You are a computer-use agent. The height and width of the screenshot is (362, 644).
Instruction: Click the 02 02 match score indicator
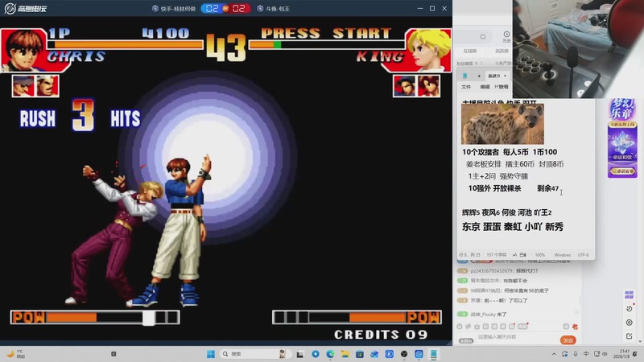point(225,8)
